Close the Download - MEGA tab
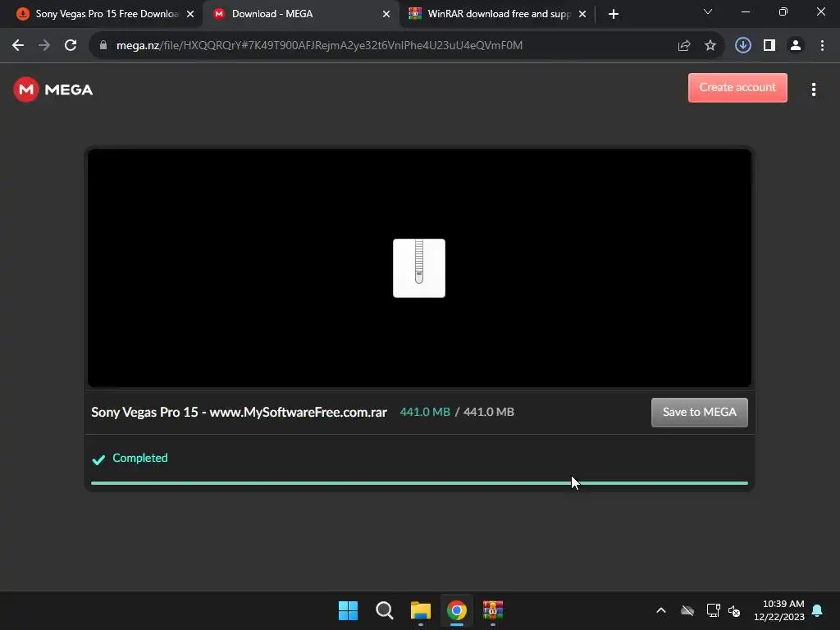 pos(386,14)
